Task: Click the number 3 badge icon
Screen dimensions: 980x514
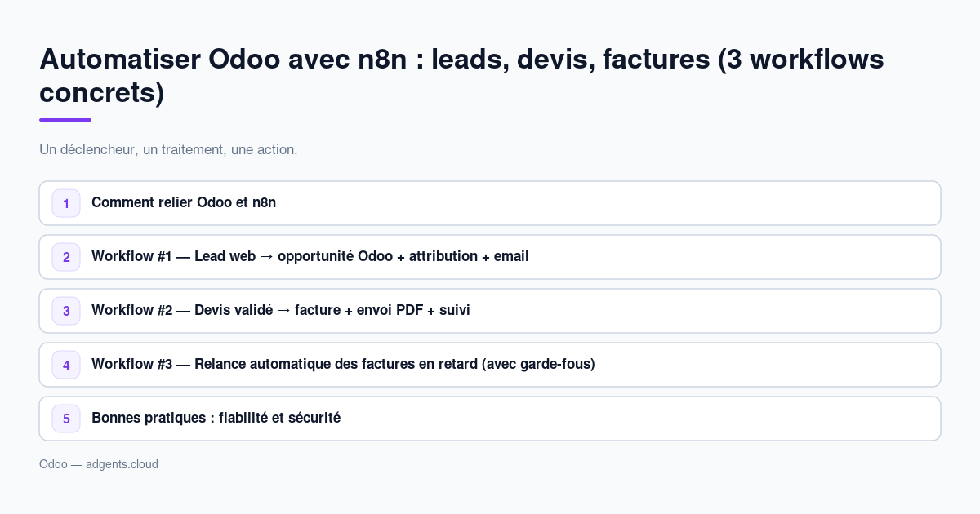Action: pos(66,311)
